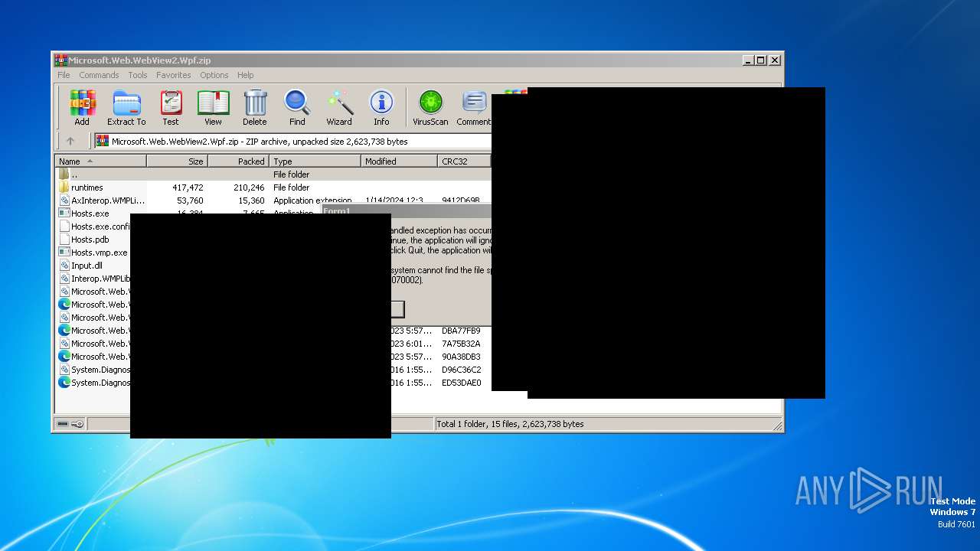This screenshot has height=551, width=980.
Task: Sort by the CRC32 column header
Action: [x=464, y=161]
